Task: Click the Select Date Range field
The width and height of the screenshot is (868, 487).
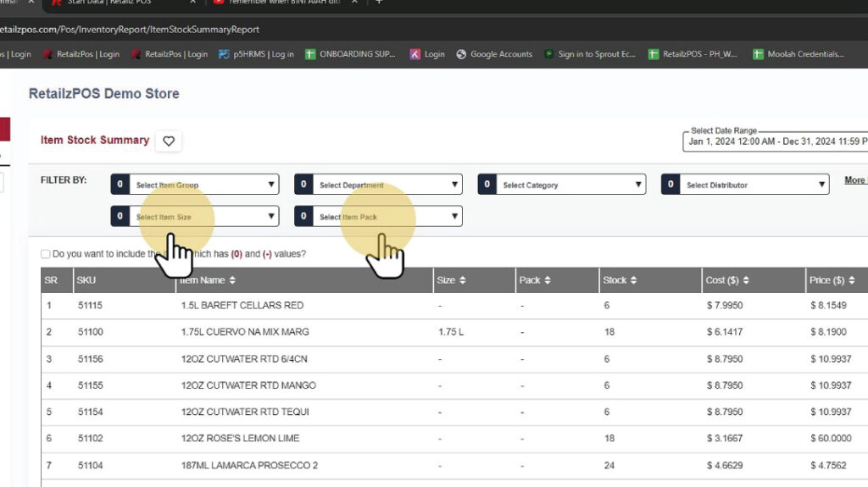Action: [x=776, y=141]
